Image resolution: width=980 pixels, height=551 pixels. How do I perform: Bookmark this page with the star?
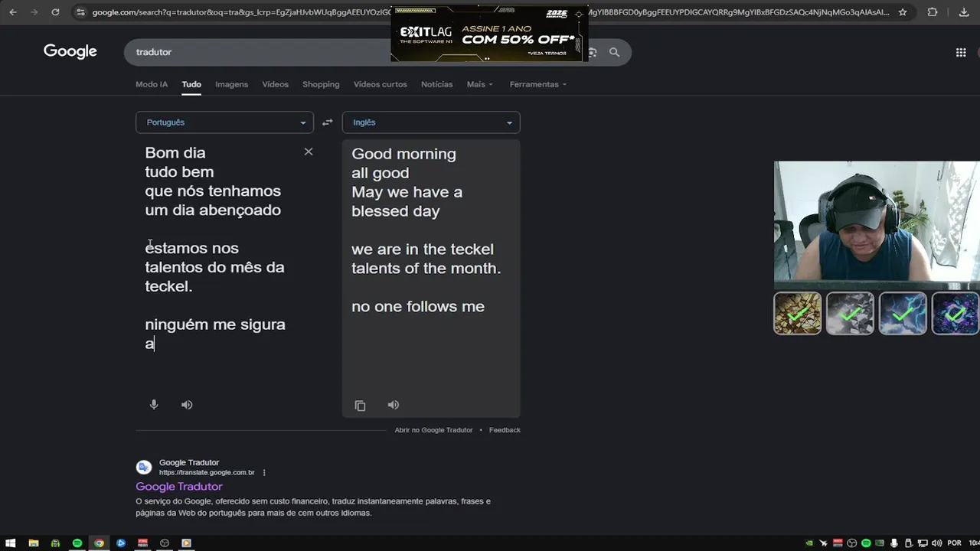point(903,12)
